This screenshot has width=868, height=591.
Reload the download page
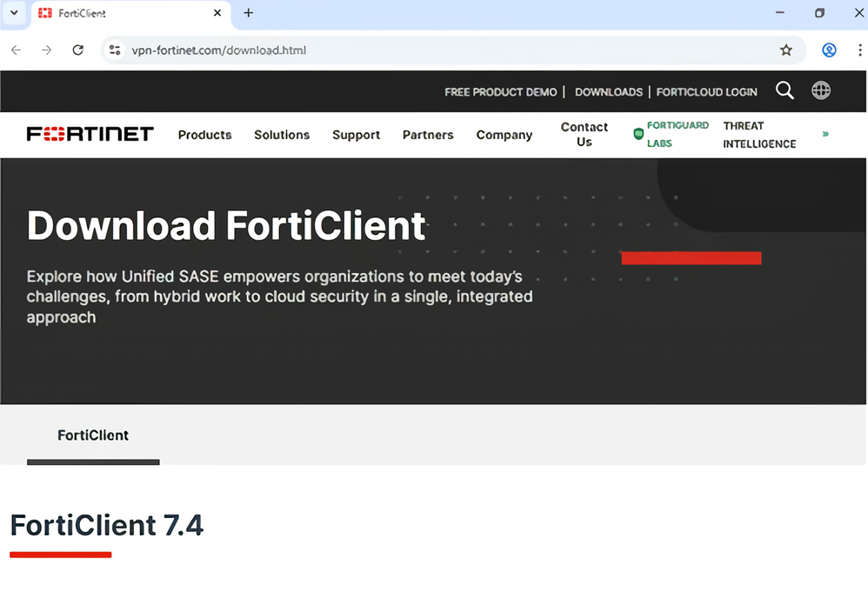(77, 50)
